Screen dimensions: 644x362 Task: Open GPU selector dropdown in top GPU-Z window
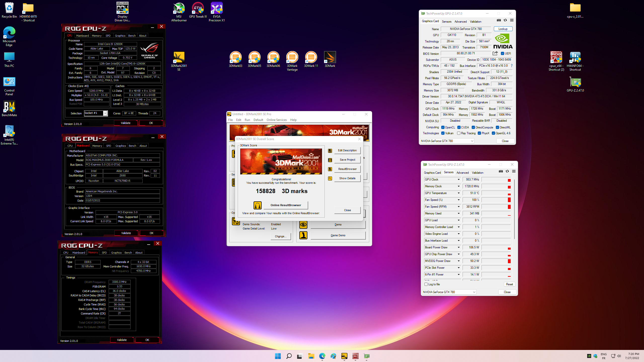click(447, 141)
